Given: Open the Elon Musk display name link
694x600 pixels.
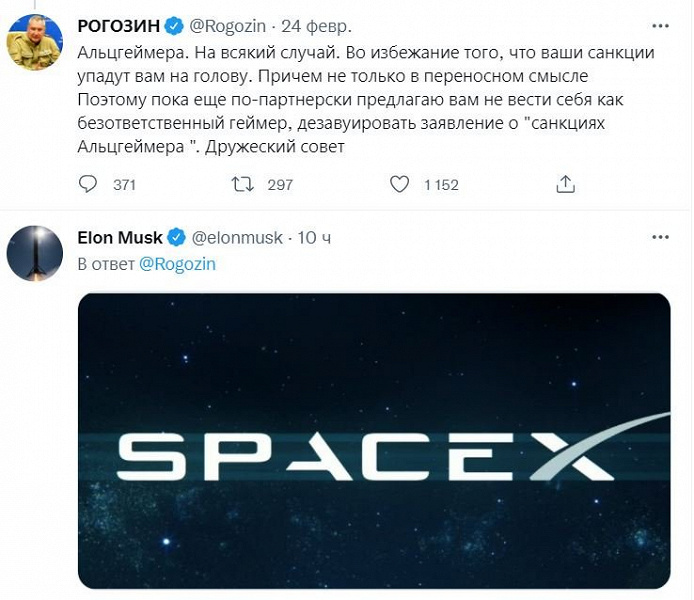Looking at the screenshot, I should (120, 238).
